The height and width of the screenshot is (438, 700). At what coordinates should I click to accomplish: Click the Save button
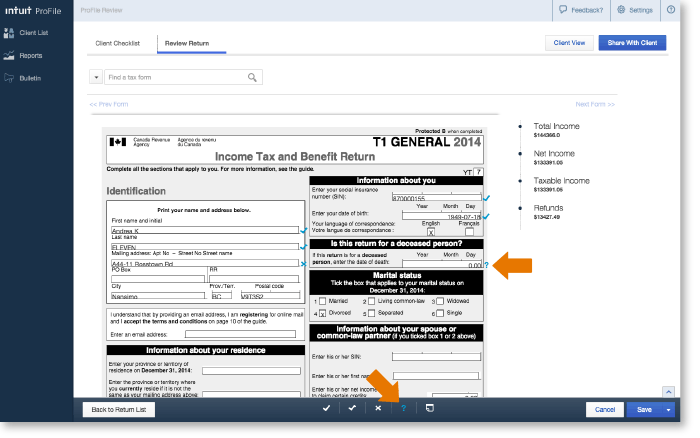pos(644,409)
